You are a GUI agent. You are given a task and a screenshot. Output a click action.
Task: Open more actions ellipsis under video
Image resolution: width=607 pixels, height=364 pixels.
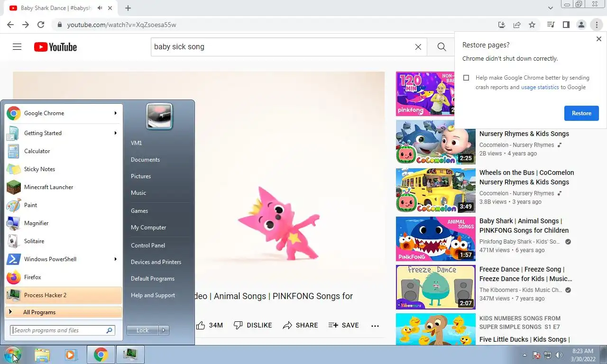coord(375,326)
